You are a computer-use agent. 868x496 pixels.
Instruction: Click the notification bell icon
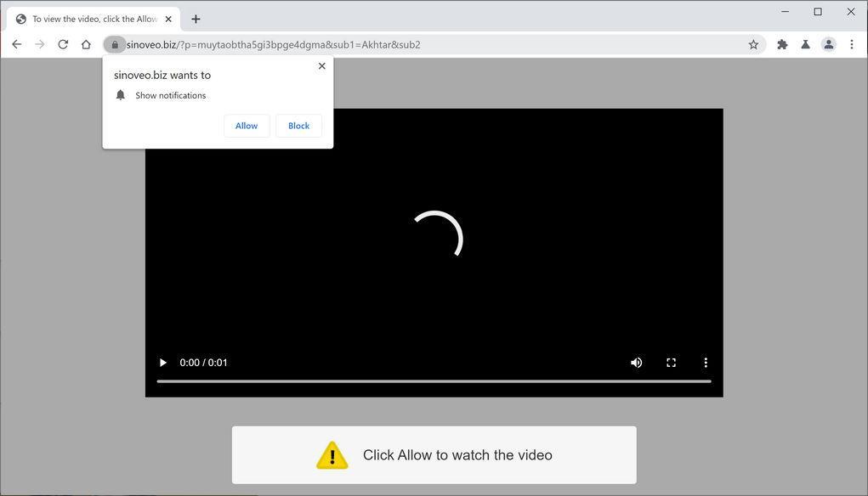tap(120, 94)
